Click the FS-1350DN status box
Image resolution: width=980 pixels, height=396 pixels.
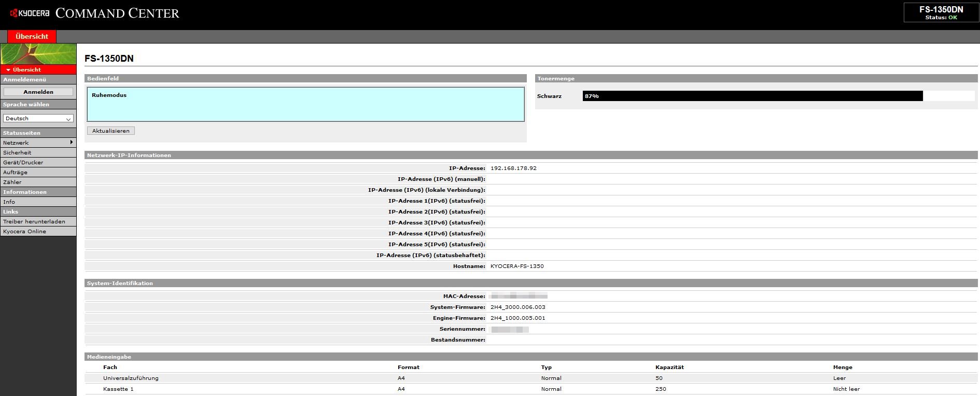point(941,12)
